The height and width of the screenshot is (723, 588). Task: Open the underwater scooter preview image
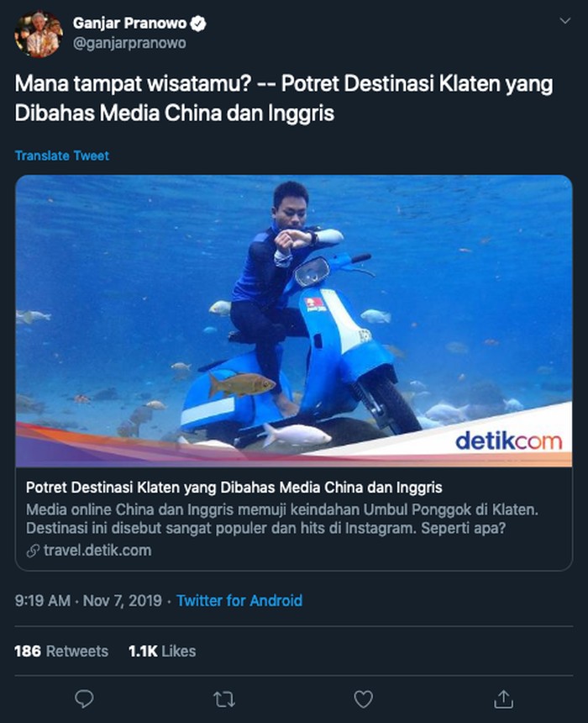click(294, 321)
